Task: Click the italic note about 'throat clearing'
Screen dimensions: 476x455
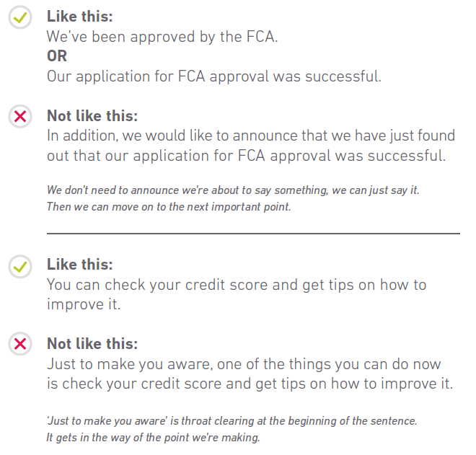Action: click(x=232, y=420)
